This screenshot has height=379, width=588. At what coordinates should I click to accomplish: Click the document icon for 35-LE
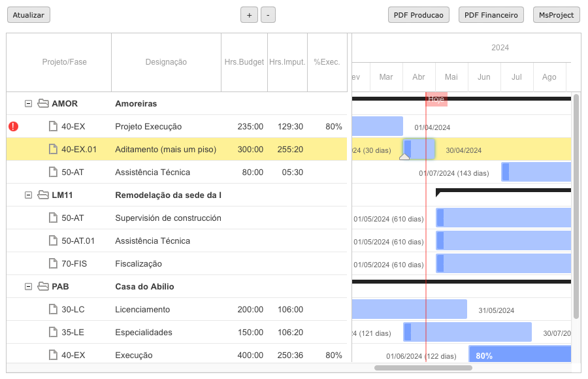(53, 332)
